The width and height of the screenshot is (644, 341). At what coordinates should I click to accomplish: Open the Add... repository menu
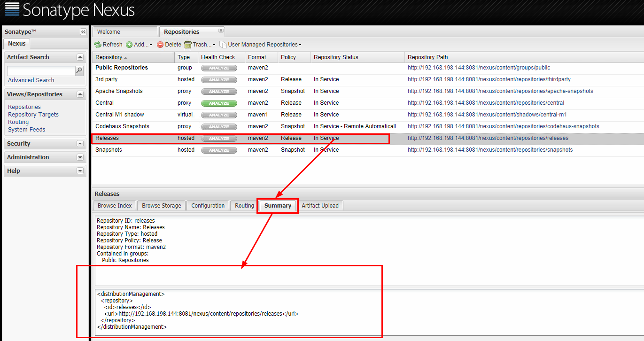click(139, 45)
